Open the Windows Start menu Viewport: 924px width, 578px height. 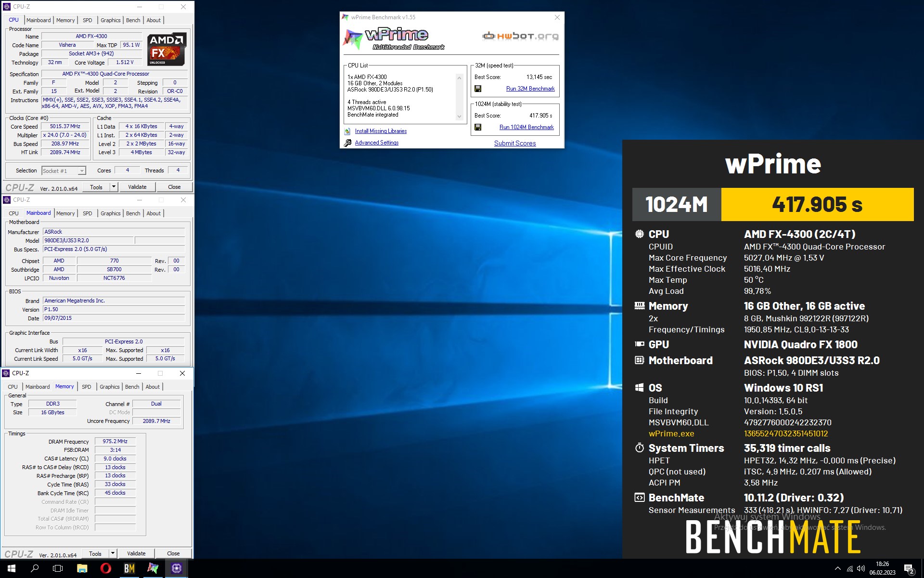coord(12,568)
